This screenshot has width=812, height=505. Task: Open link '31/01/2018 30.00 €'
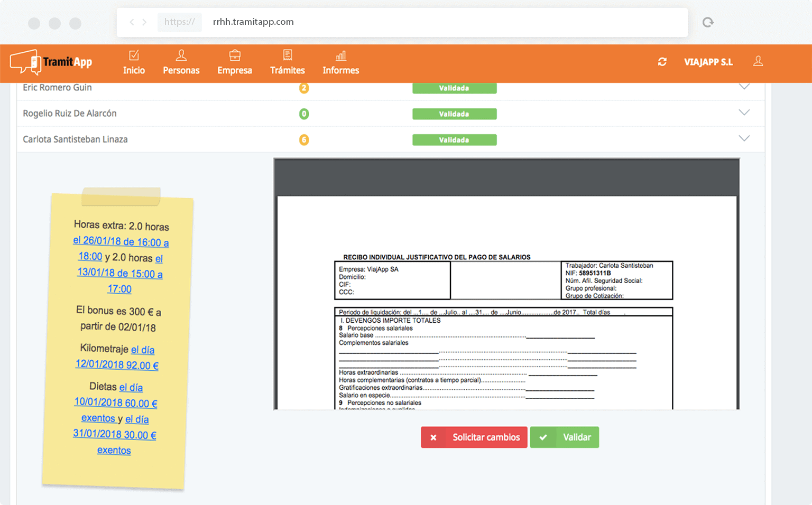115,434
